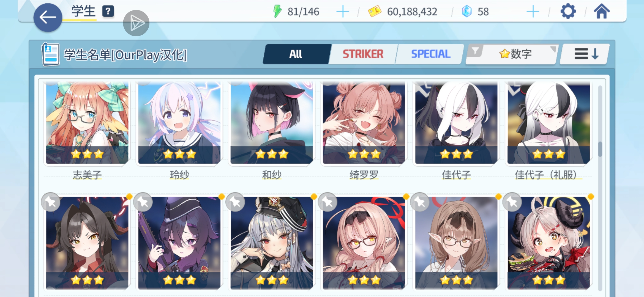The height and width of the screenshot is (297, 644).
Task: Toggle the star pin on horned black-haired student
Action: point(51,202)
